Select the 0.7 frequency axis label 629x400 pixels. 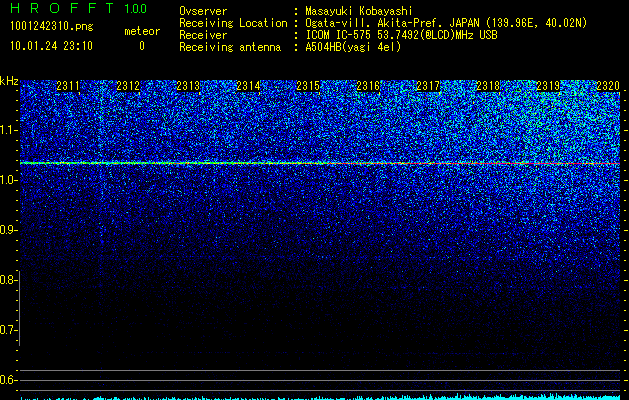coord(7,330)
